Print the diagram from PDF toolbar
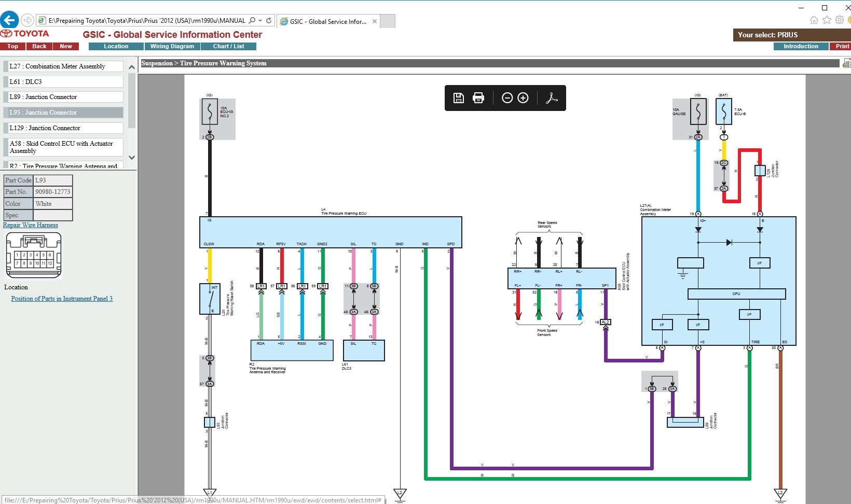851x504 pixels. pos(478,98)
